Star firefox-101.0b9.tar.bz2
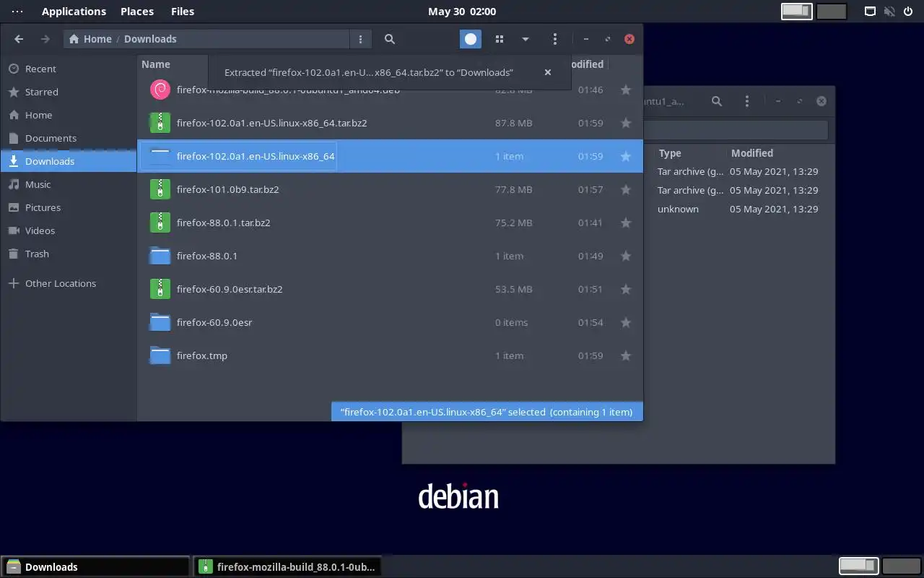Image resolution: width=924 pixels, height=578 pixels. [626, 189]
